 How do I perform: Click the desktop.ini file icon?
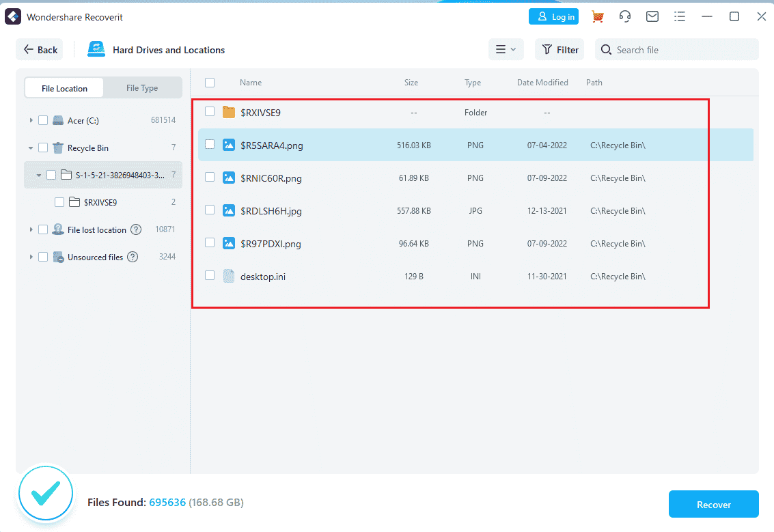pyautogui.click(x=229, y=277)
